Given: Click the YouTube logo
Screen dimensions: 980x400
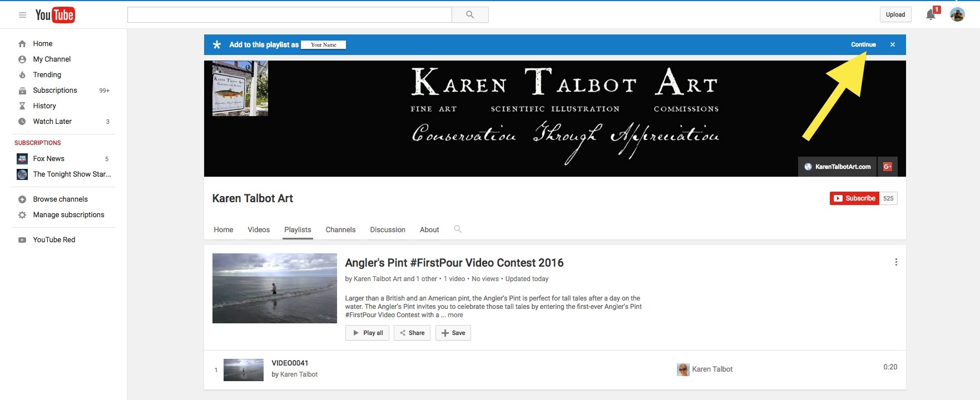Looking at the screenshot, I should 55,15.
